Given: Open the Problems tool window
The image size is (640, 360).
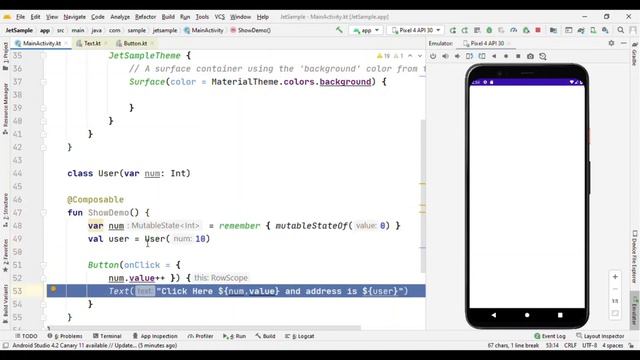Looking at the screenshot, I should point(65,336).
